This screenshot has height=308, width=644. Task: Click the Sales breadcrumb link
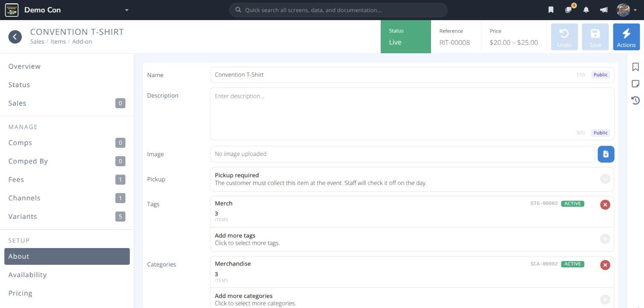coord(37,41)
